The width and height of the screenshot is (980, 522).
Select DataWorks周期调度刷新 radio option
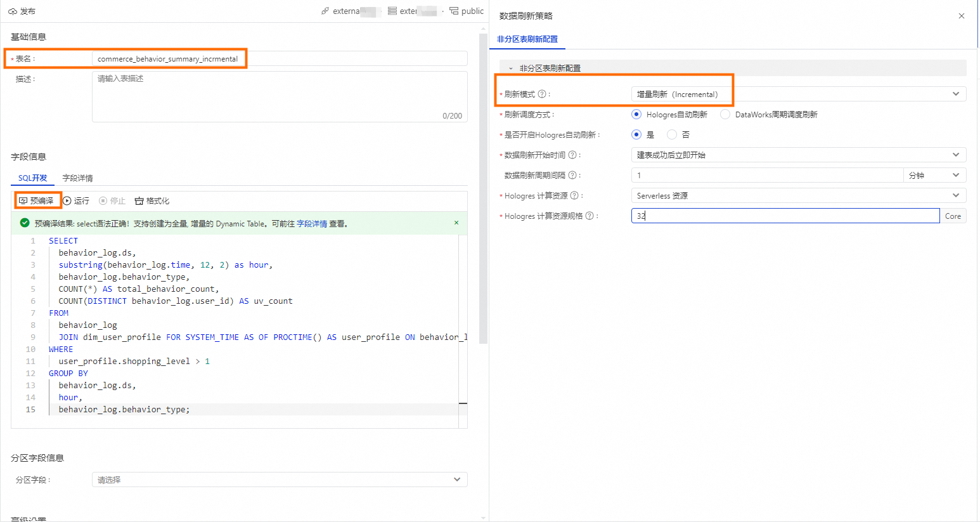click(725, 114)
